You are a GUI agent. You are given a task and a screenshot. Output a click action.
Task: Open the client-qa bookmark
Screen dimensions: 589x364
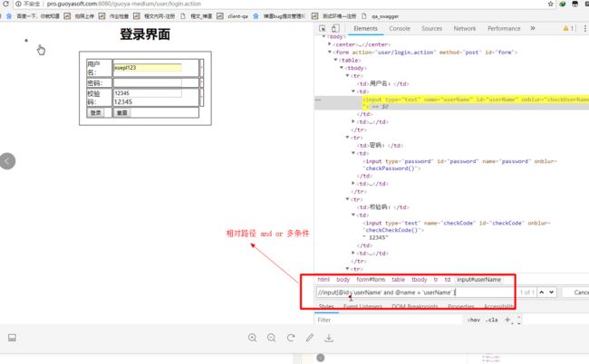click(233, 16)
